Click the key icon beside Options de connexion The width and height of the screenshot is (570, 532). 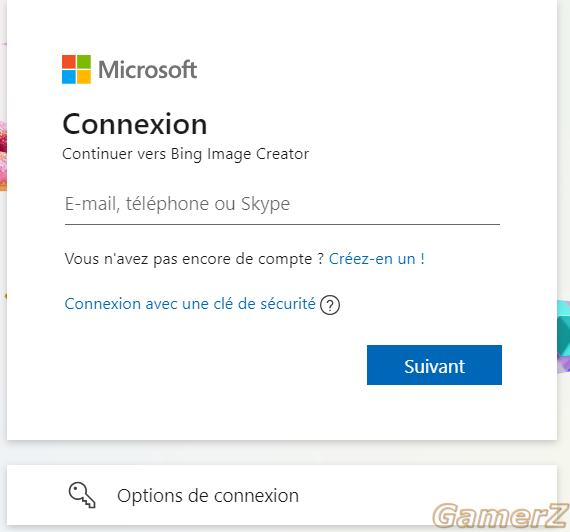click(x=82, y=495)
